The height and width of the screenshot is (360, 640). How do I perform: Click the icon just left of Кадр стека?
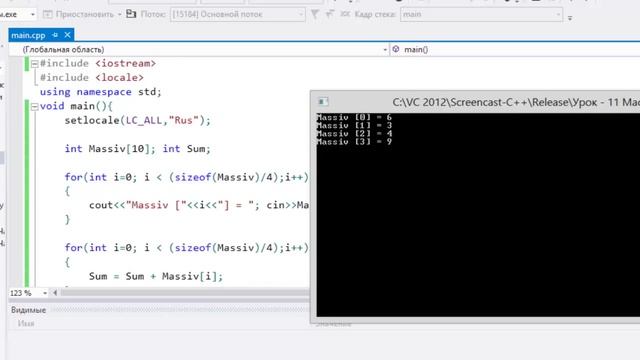tap(345, 14)
